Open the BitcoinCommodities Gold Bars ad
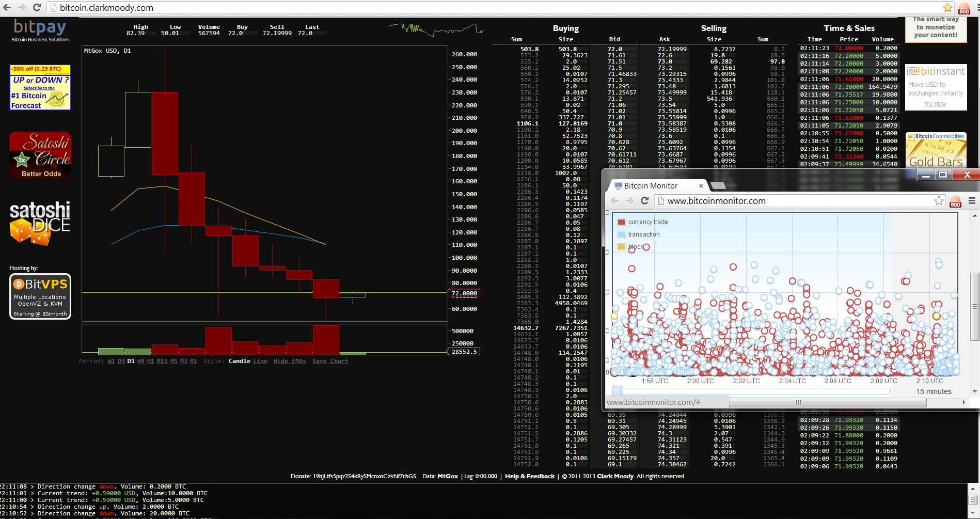980x519 pixels. [936, 150]
